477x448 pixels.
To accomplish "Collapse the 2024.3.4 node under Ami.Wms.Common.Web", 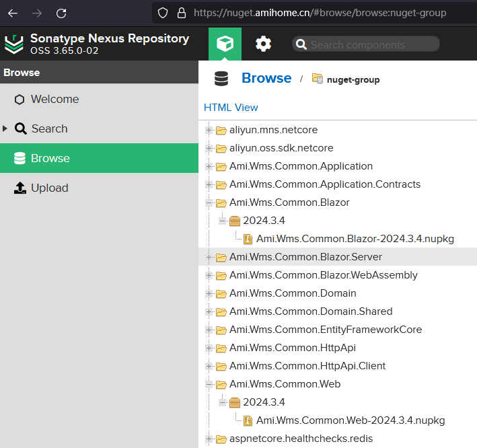I will (x=222, y=402).
